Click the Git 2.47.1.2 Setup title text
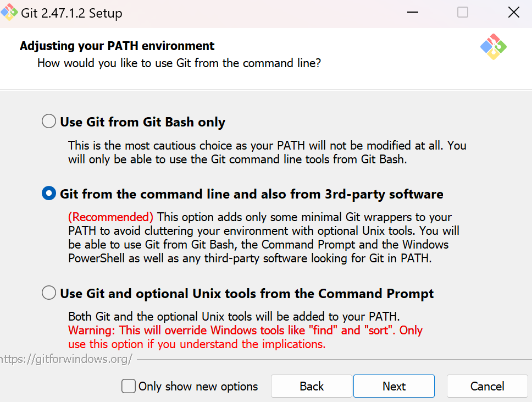532x402 pixels. pyautogui.click(x=71, y=13)
